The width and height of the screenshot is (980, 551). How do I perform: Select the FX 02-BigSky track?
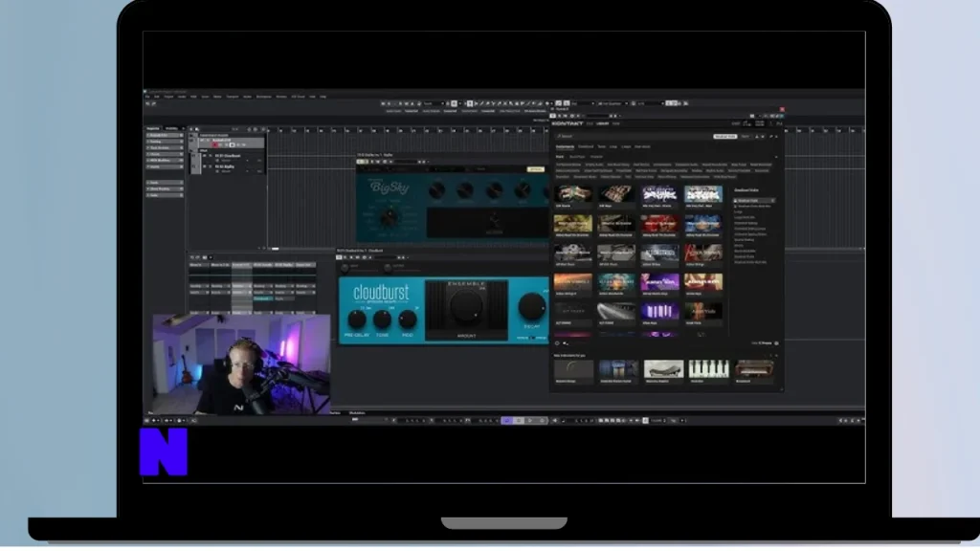224,166
